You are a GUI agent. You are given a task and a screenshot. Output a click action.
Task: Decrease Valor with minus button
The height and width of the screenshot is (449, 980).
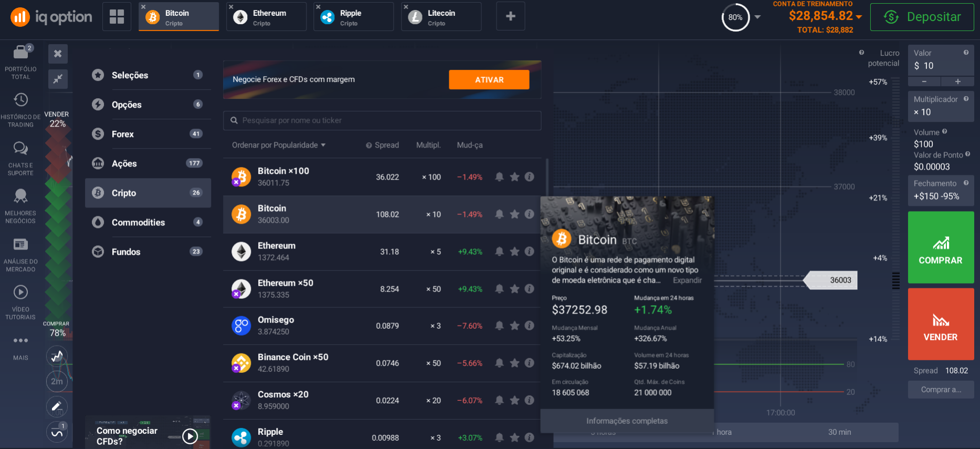[x=924, y=81]
